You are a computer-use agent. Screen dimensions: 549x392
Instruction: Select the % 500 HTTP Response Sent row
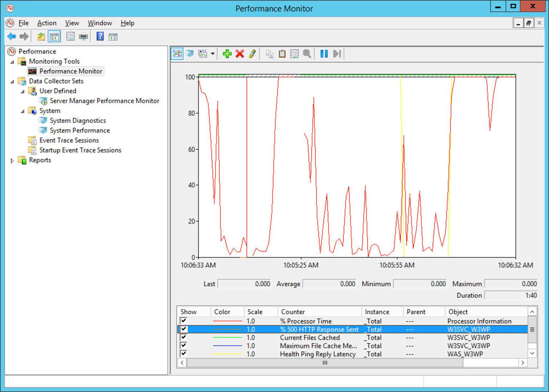coord(319,329)
